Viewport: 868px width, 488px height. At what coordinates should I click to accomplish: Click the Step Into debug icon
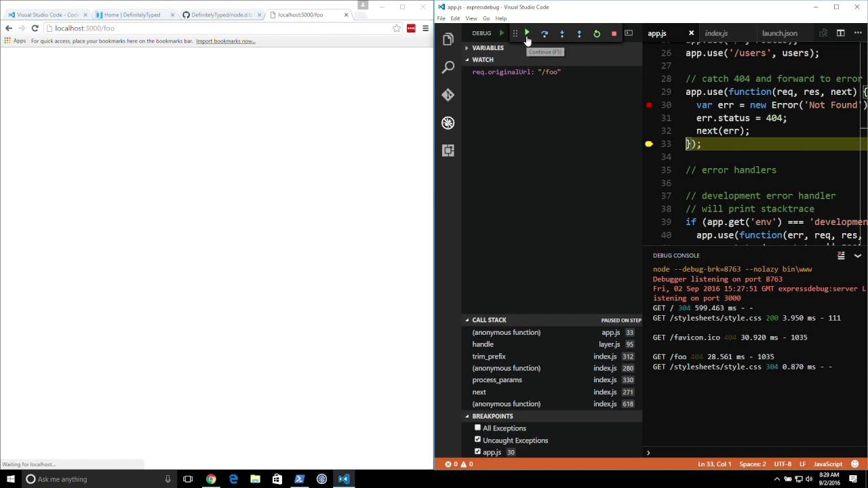click(561, 33)
